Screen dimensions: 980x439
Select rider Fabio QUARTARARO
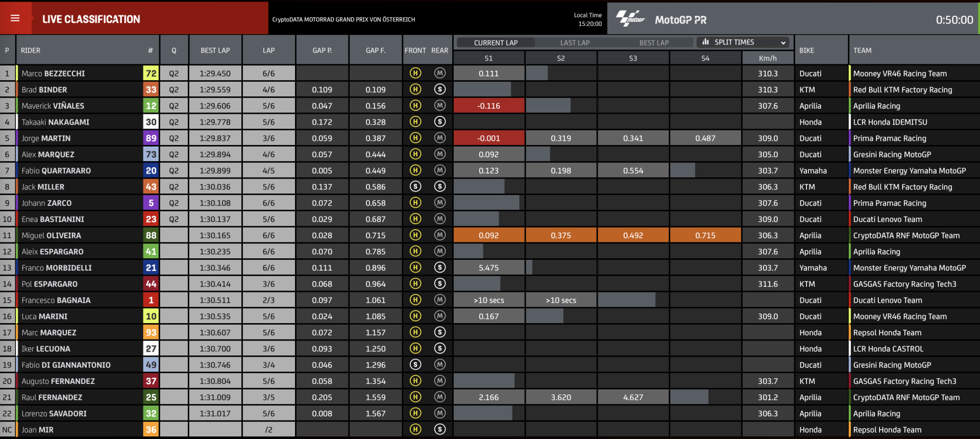(56, 170)
